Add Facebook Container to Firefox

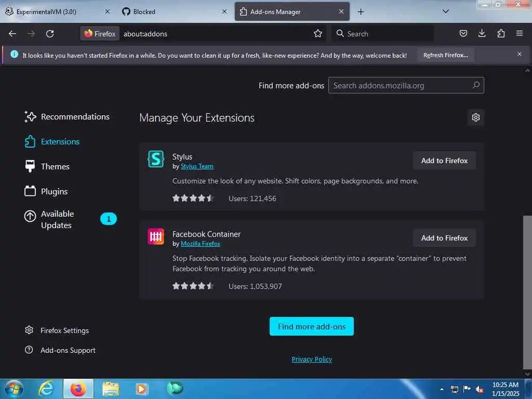(444, 238)
